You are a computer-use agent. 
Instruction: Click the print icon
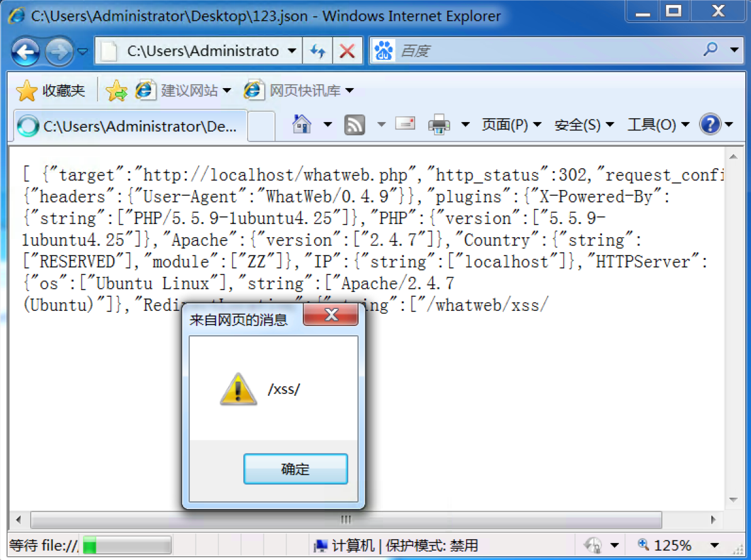pyautogui.click(x=438, y=124)
